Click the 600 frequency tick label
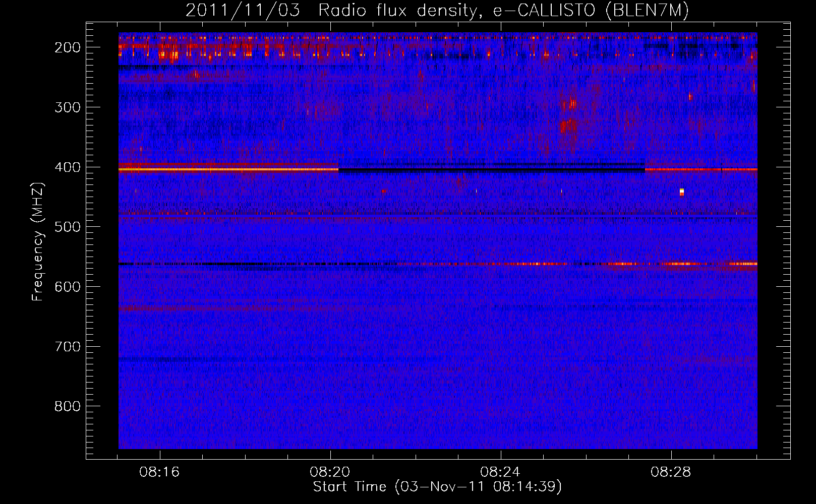The width and height of the screenshot is (816, 504). point(67,286)
